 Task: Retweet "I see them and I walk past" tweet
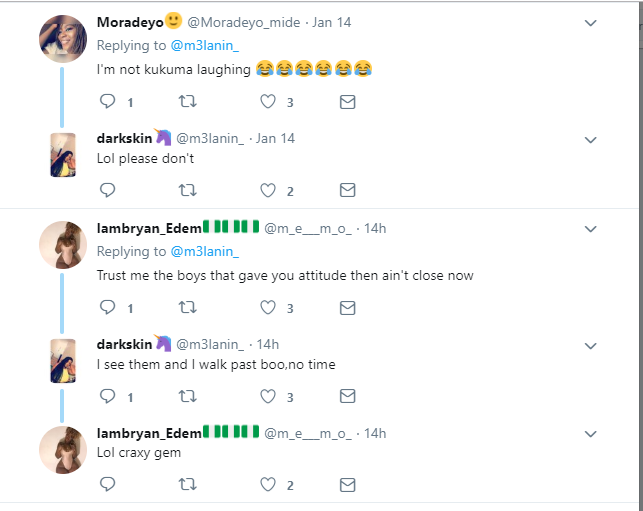(x=187, y=396)
